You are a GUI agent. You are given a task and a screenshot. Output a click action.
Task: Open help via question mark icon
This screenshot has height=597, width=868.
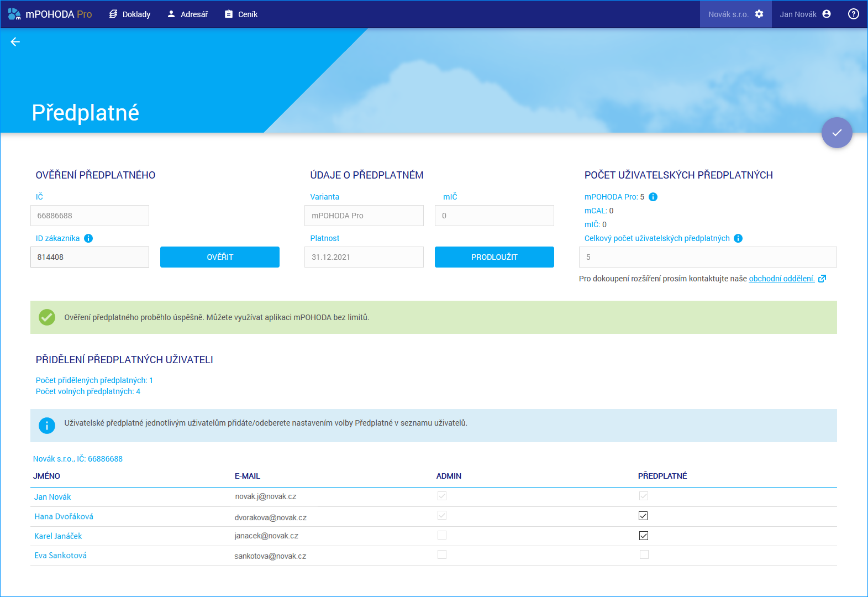[854, 14]
